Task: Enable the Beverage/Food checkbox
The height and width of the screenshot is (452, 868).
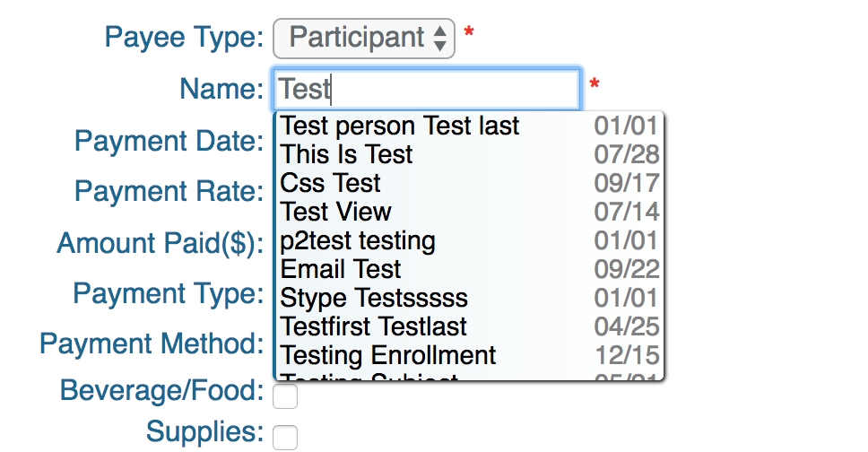Action: (x=285, y=395)
